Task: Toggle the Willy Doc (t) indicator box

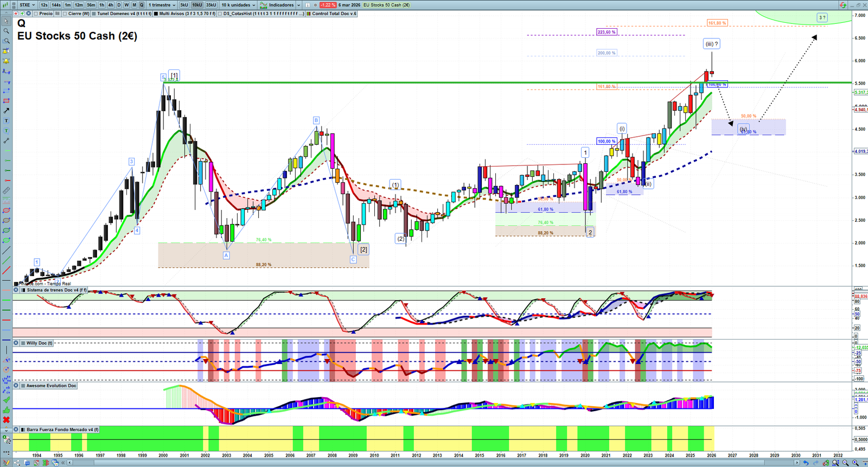Action: pyautogui.click(x=23, y=343)
